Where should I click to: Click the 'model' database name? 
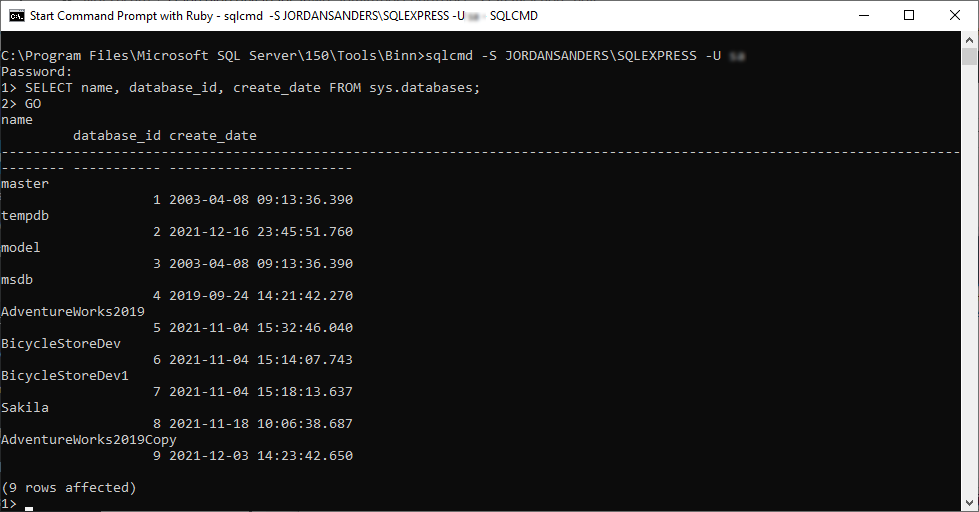[21, 248]
